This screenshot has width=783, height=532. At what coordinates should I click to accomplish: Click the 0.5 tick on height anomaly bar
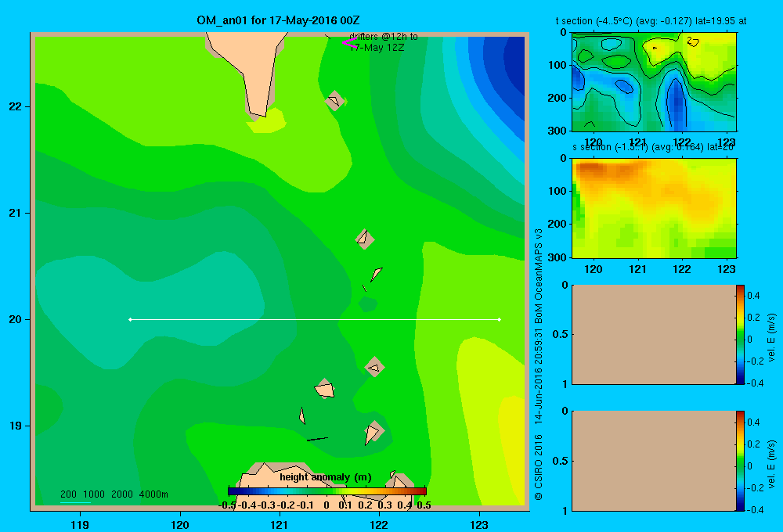pos(424,505)
